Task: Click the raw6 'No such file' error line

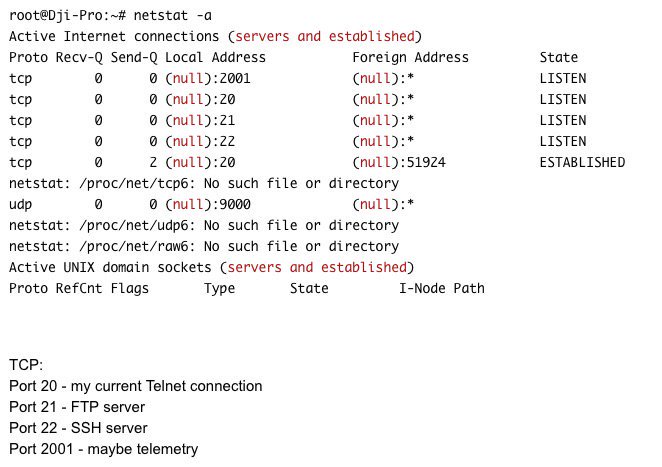Action: coord(204,247)
